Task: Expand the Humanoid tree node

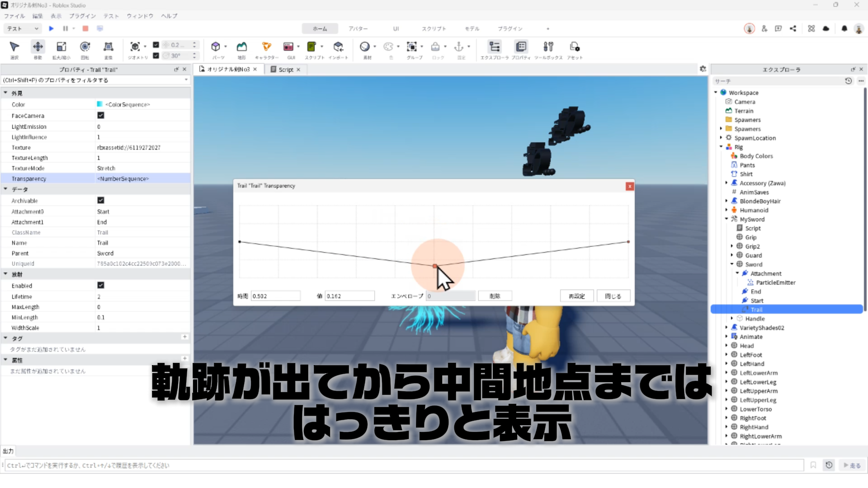Action: coord(726,210)
